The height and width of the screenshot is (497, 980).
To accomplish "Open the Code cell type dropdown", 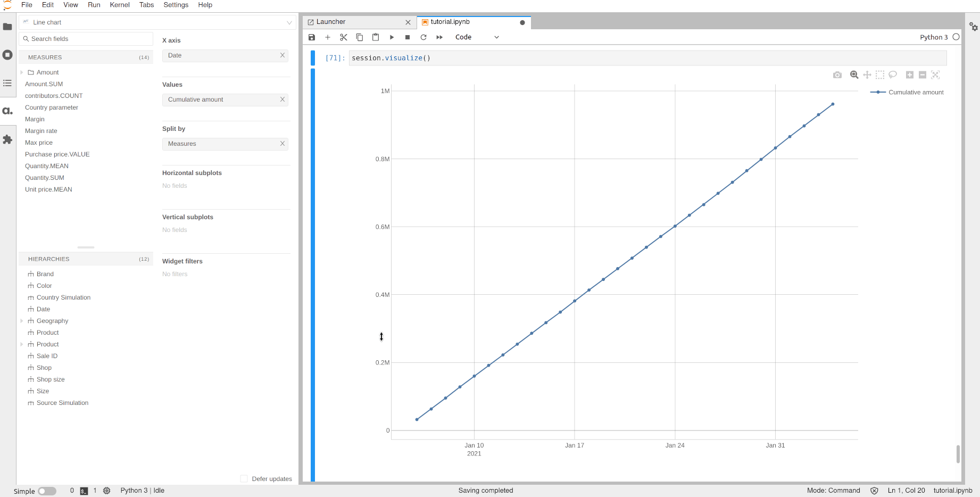I will (477, 37).
